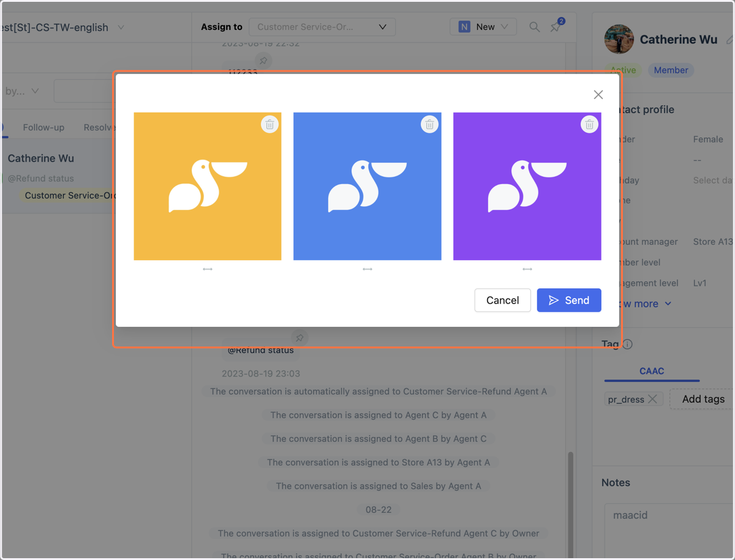Viewport: 735px width, 560px height.
Task: Select the purple pelican thumbnail
Action: point(527,186)
